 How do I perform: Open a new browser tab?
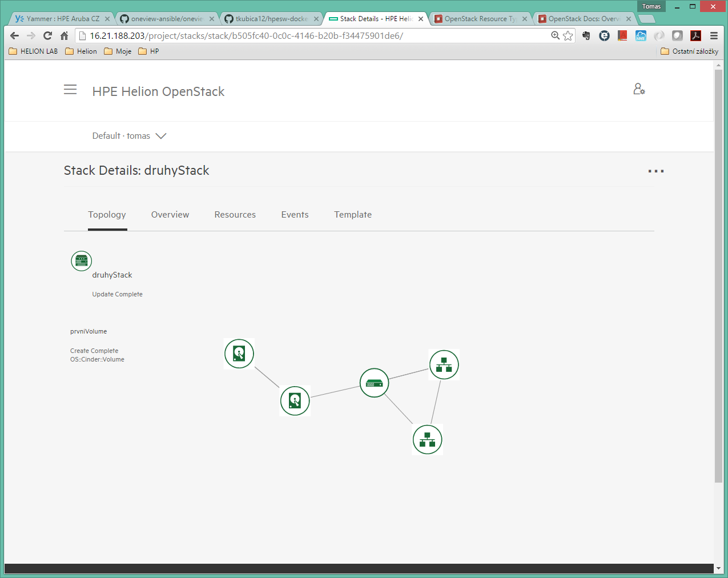pos(646,19)
